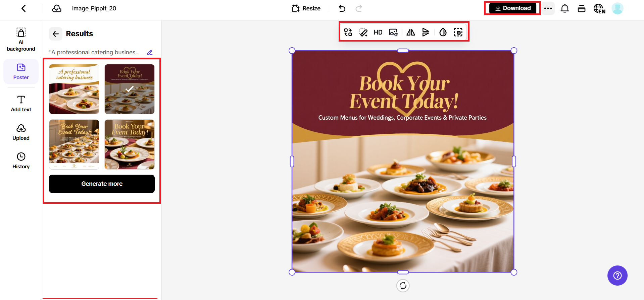Switch to the Poster panel

(21, 71)
